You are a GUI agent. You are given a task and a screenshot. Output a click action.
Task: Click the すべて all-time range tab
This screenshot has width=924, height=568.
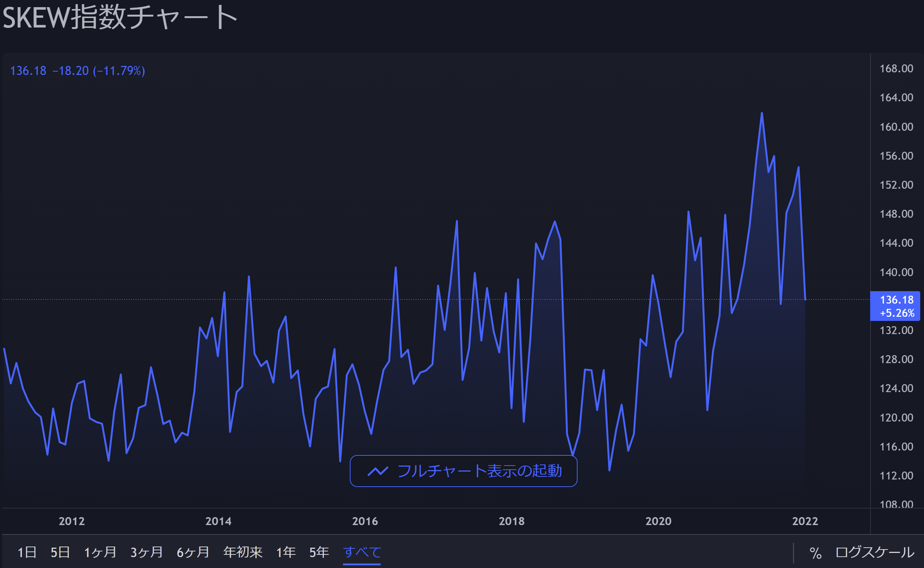click(x=362, y=552)
